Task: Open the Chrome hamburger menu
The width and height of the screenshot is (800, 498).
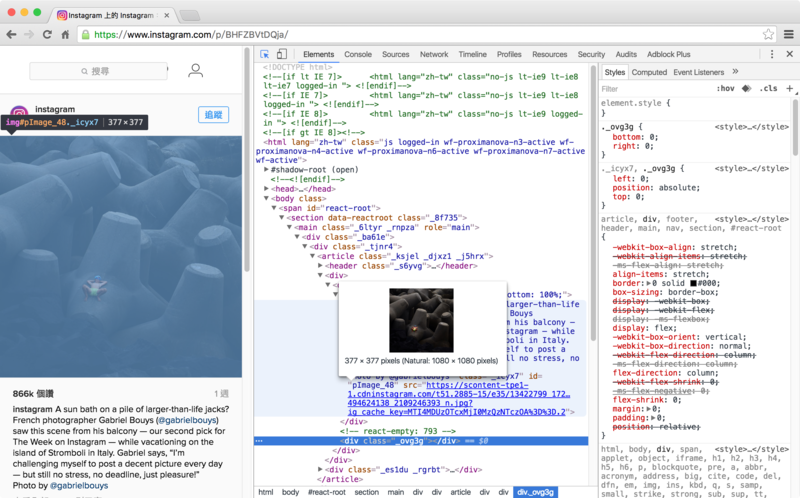Action: [x=788, y=34]
